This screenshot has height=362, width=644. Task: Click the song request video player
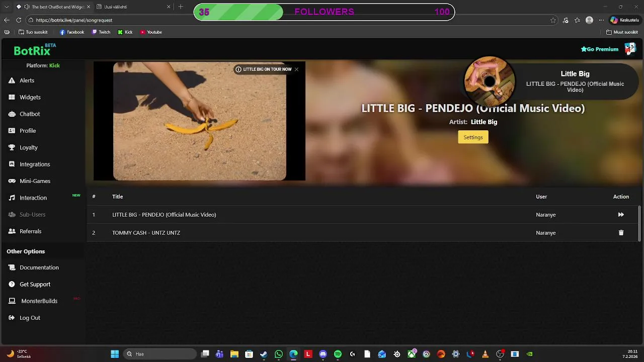[199, 121]
